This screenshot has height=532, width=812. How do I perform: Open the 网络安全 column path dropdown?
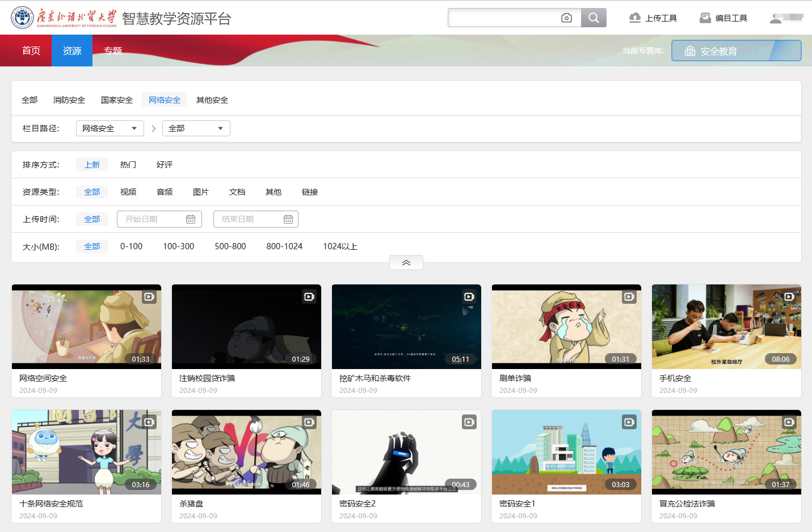point(110,128)
